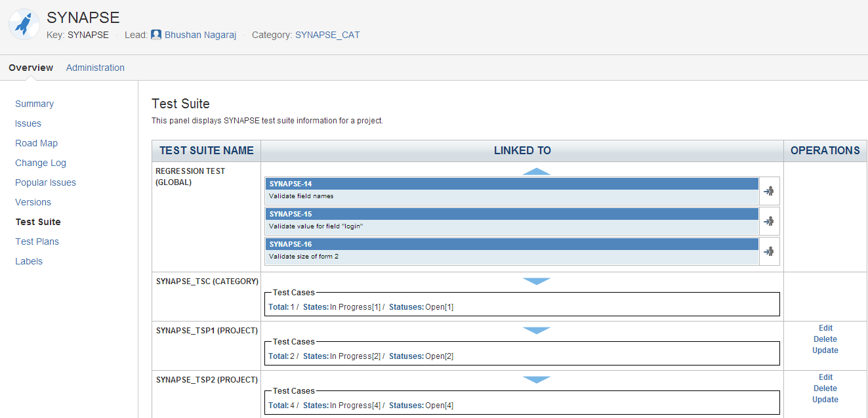Image resolution: width=868 pixels, height=418 pixels.
Task: Click Edit for the SYNAPSE_TSP1 suite
Action: [825, 328]
